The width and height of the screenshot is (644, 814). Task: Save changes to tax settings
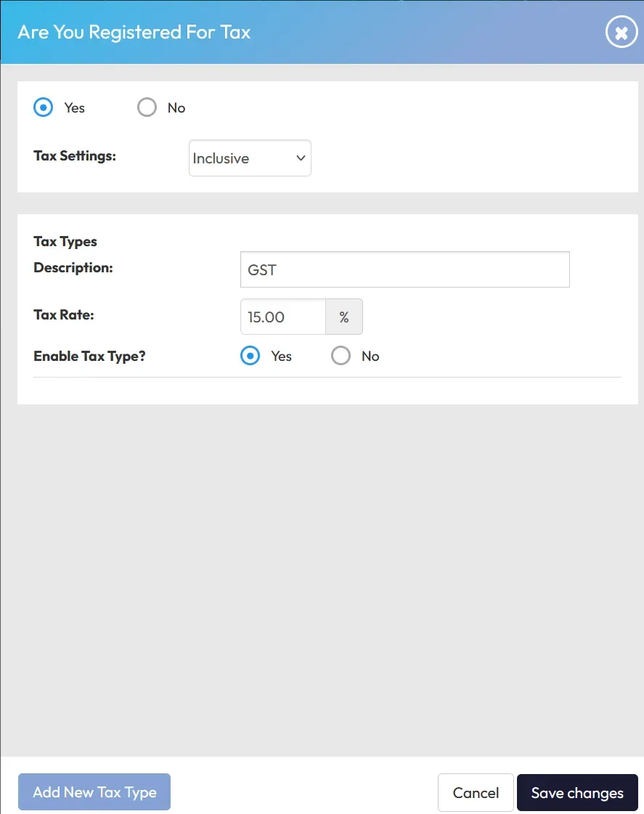point(577,792)
